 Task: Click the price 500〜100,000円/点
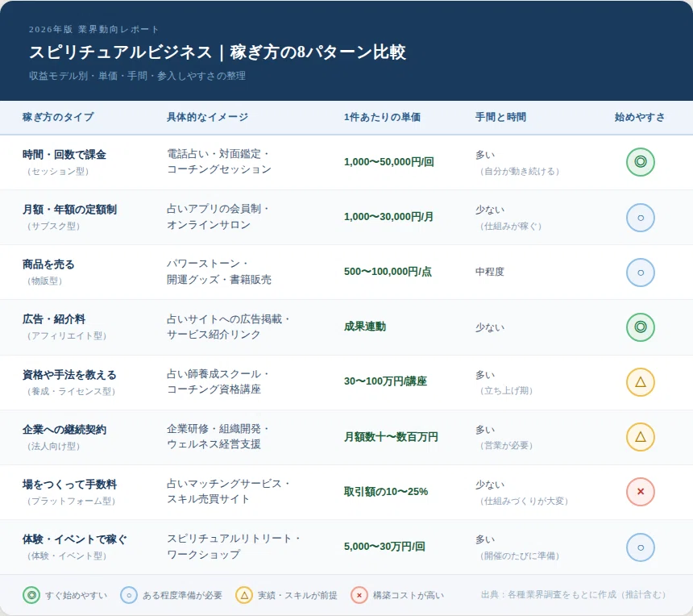point(388,272)
